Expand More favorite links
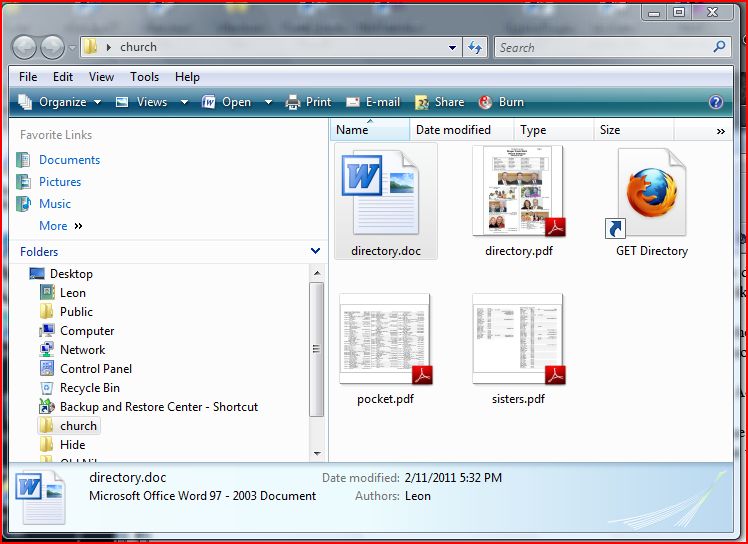The height and width of the screenshot is (544, 748). point(61,226)
